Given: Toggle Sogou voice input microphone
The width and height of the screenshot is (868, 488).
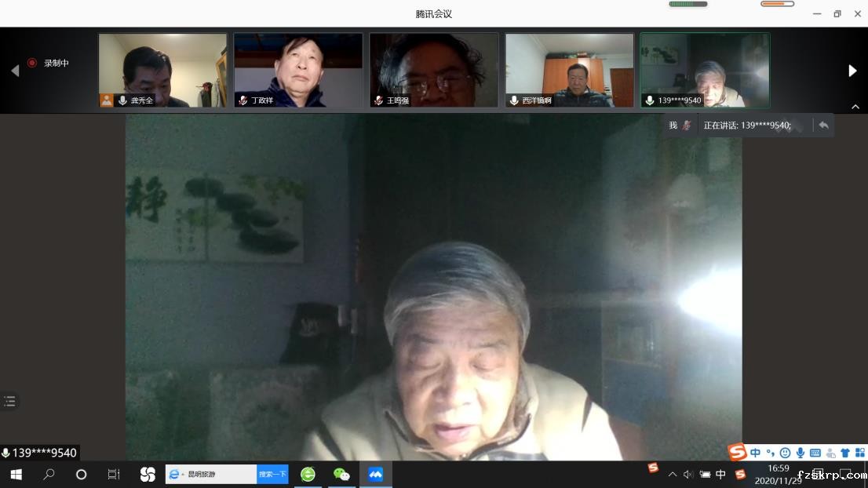Looking at the screenshot, I should click(x=800, y=453).
